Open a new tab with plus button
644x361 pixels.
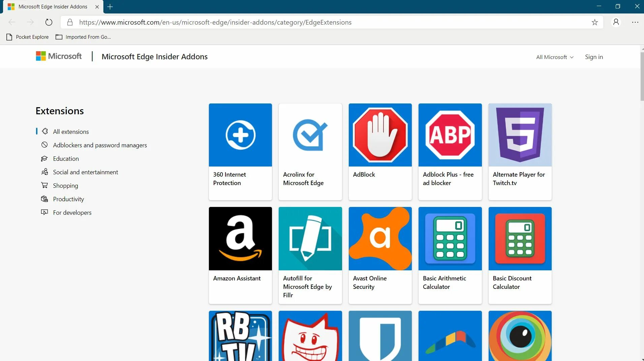click(110, 6)
